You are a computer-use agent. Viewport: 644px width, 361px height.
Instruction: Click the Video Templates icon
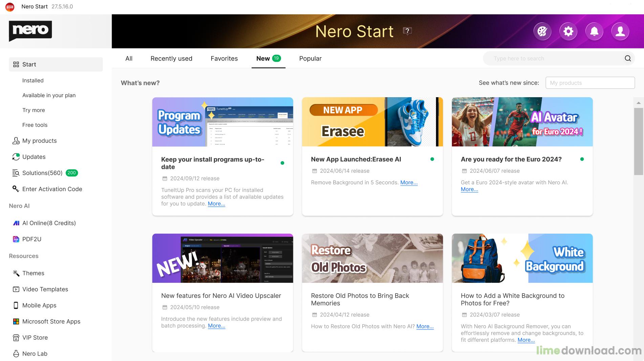[x=16, y=289]
